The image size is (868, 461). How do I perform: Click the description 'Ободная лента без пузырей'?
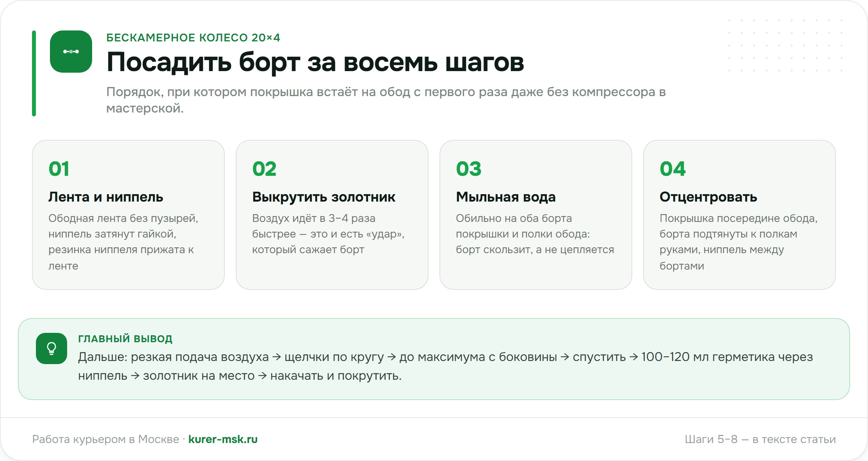[123, 242]
